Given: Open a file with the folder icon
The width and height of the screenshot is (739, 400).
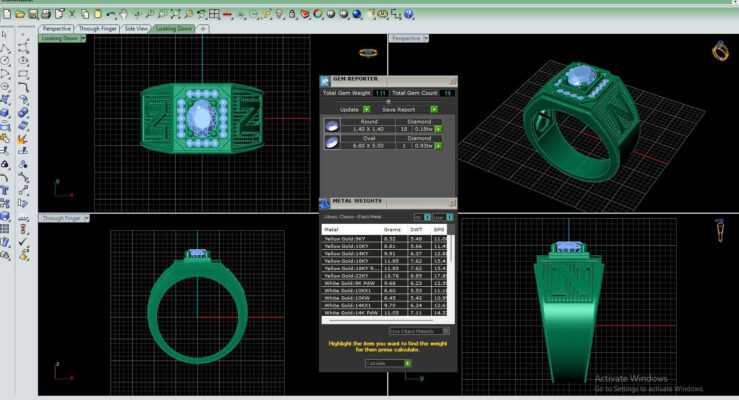Looking at the screenshot, I should tap(20, 14).
